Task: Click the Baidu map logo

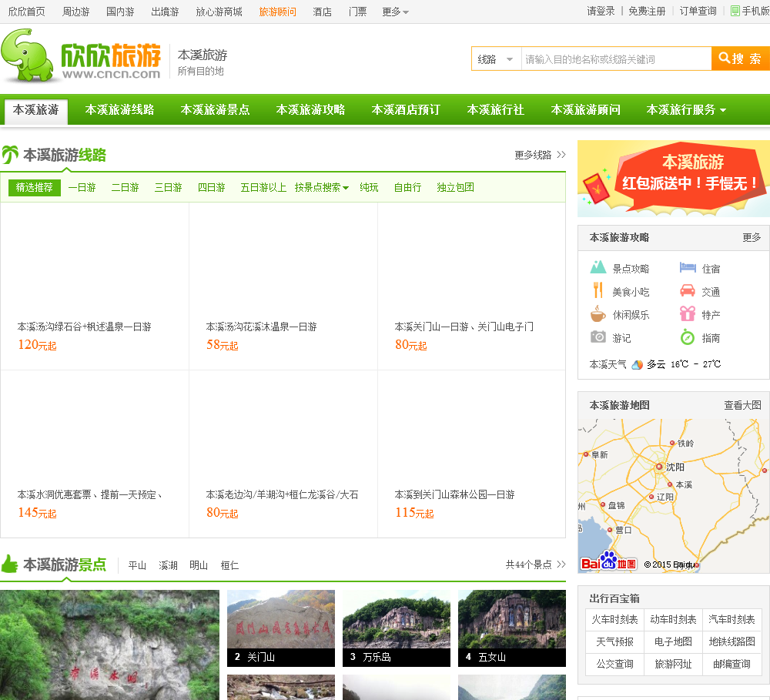Action: pyautogui.click(x=608, y=562)
